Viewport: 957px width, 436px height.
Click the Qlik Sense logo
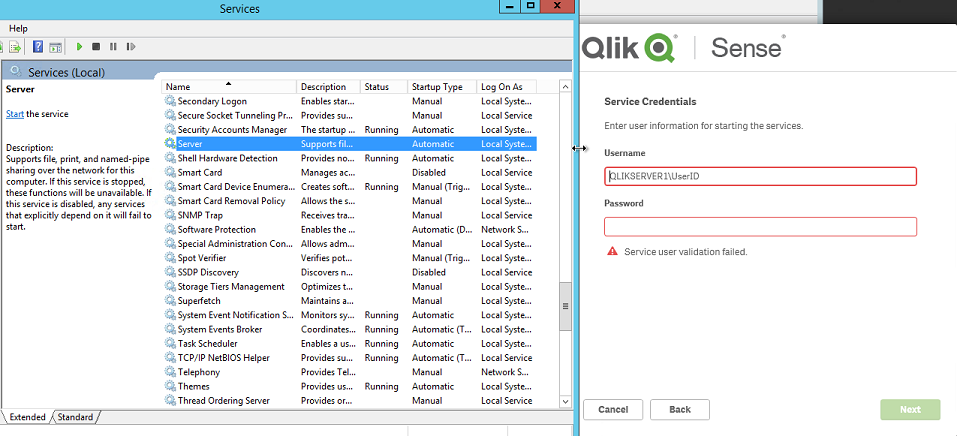point(682,48)
